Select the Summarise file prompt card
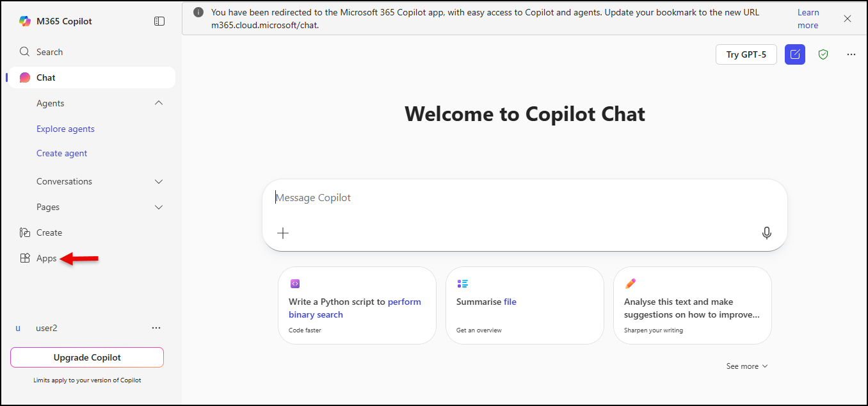 tap(525, 305)
